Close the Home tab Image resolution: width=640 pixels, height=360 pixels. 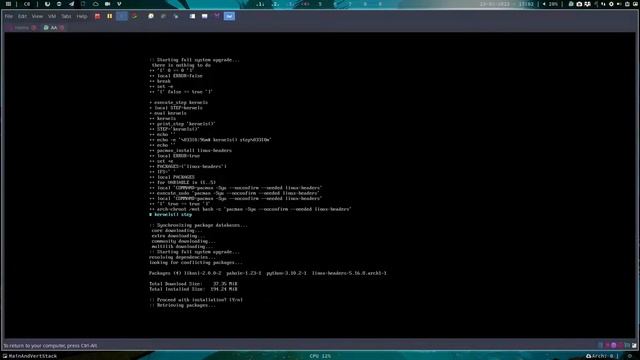[34, 28]
